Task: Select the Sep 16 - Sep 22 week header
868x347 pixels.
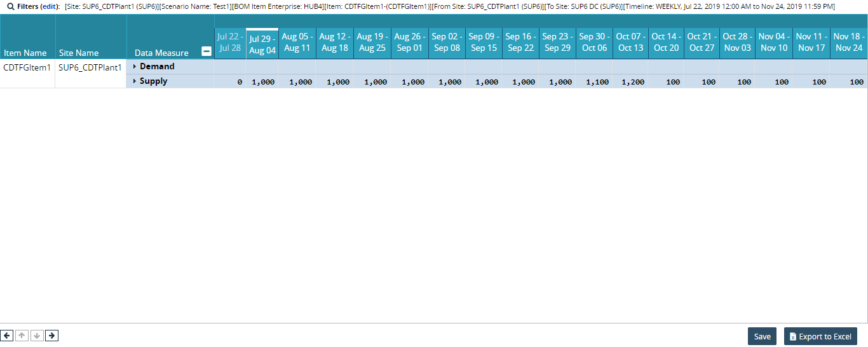Action: [520, 43]
